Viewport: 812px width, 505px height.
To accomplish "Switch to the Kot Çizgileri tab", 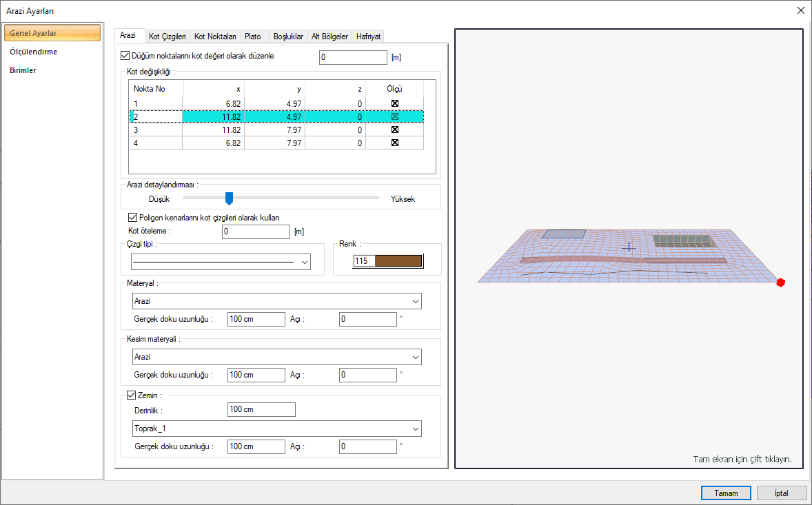I will (x=168, y=37).
